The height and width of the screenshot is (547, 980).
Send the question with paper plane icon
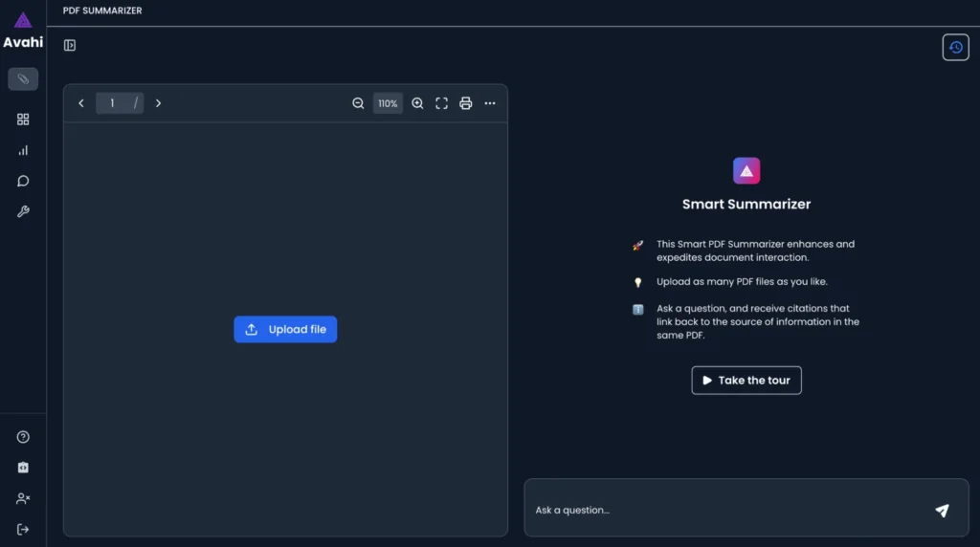coord(942,510)
